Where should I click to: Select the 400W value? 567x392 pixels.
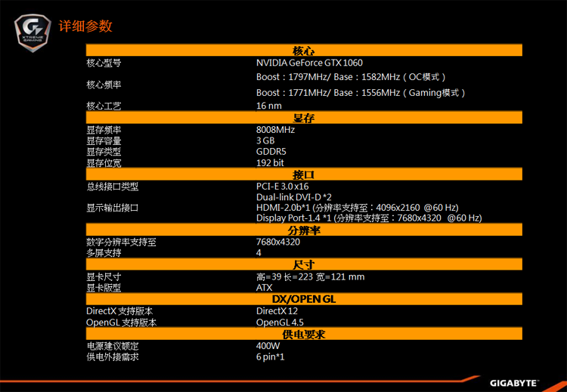pyautogui.click(x=268, y=346)
